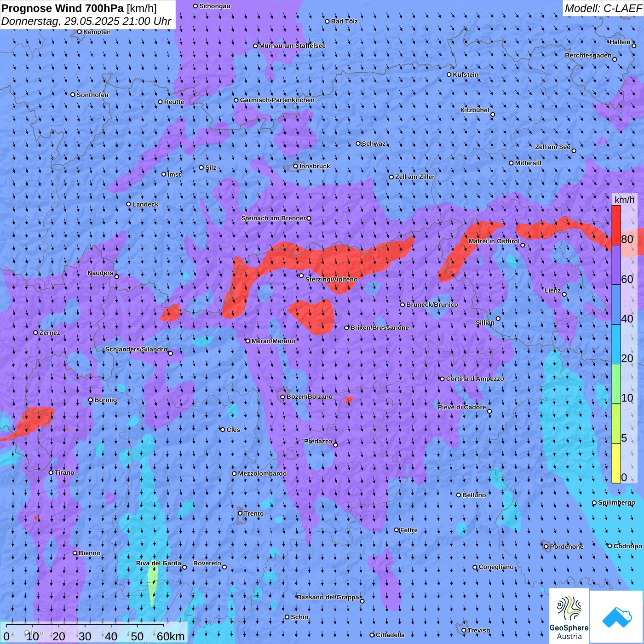Screen dimensions: 644x644
Task: Click the purple 60 km/h legend swatch
Action: click(x=616, y=265)
